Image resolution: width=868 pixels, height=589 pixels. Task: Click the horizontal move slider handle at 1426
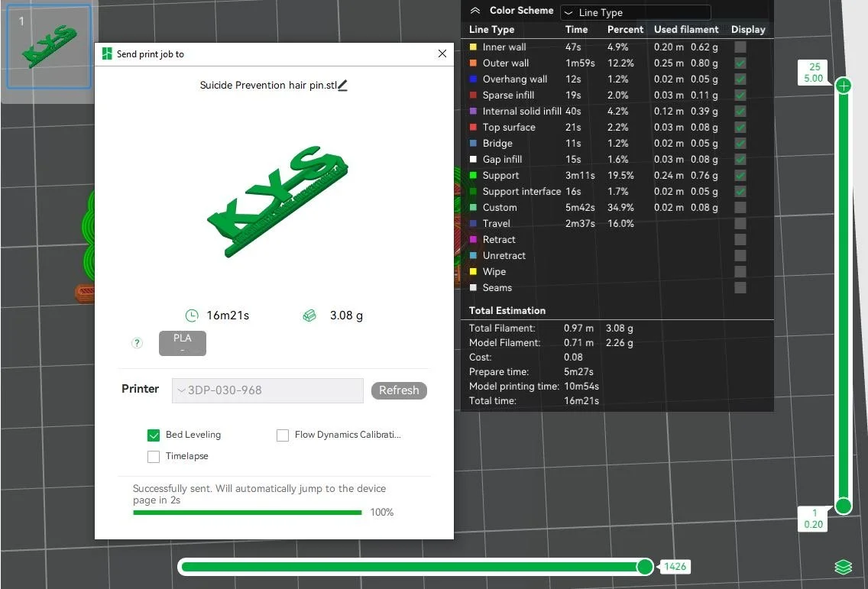pyautogui.click(x=645, y=567)
